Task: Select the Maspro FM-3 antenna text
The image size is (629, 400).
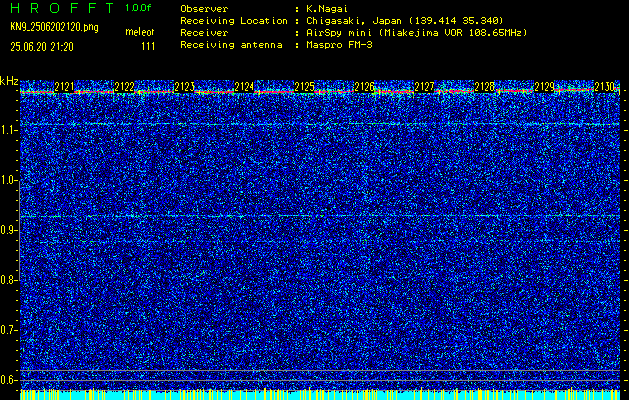Action: point(339,45)
